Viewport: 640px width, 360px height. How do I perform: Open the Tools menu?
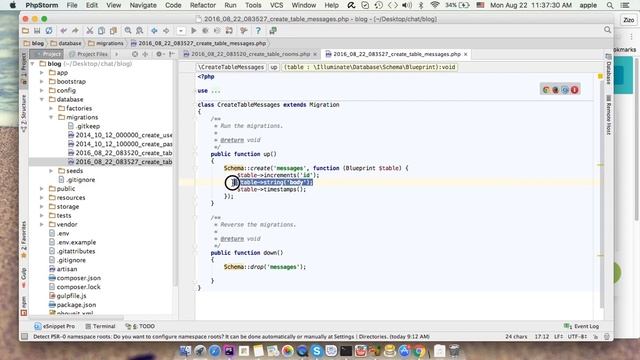coord(253,5)
